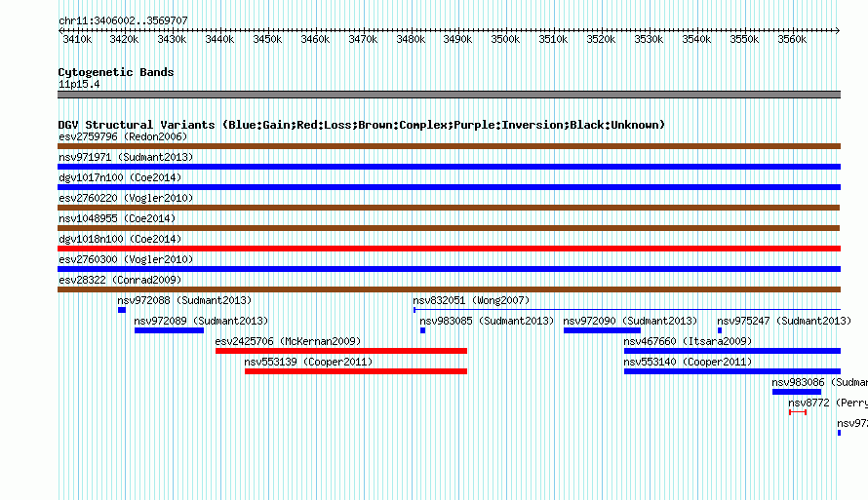Click the nsv1048955 (Coe2014) brown bar
The height and width of the screenshot is (500, 868).
pyautogui.click(x=449, y=228)
